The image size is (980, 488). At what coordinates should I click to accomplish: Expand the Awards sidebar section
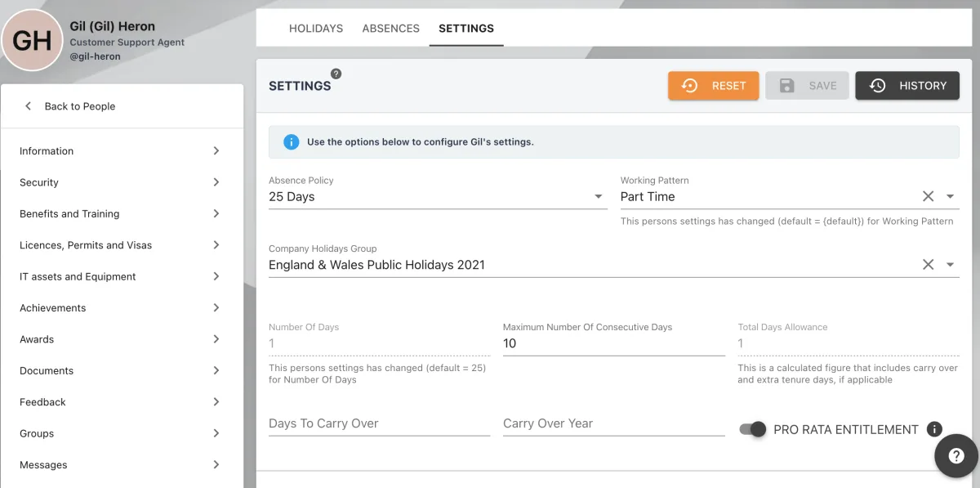[122, 339]
